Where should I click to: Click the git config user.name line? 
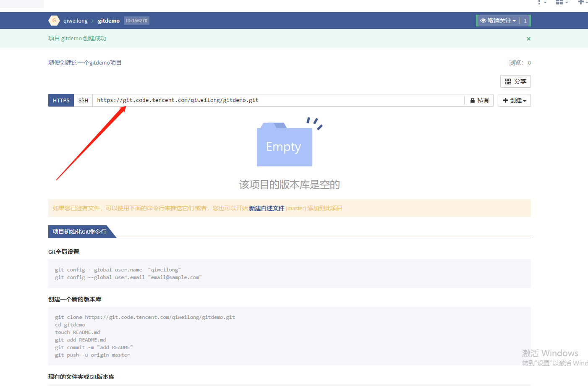pyautogui.click(x=118, y=270)
